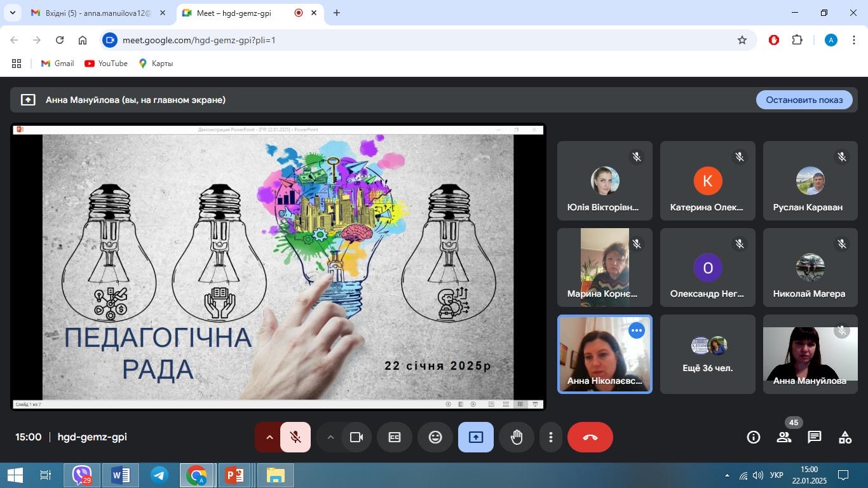Click the next slide arrow in slideshow
The height and width of the screenshot is (488, 868).
[473, 404]
